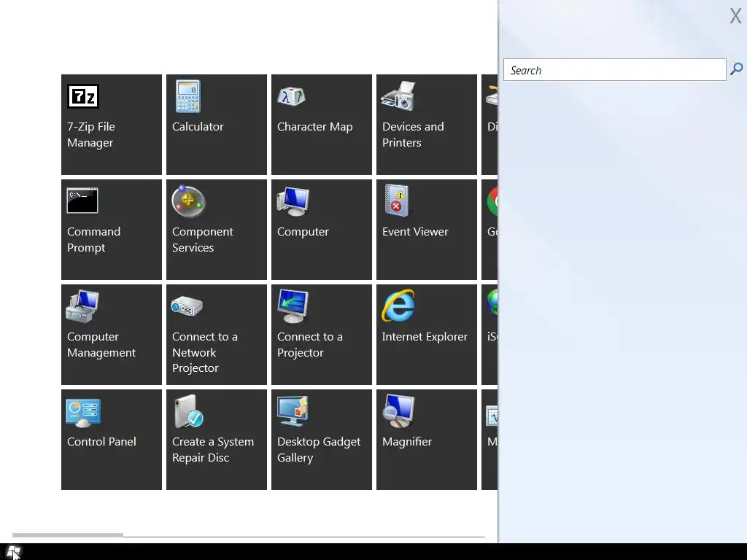This screenshot has height=560, width=747.
Task: Open the 7-Zip File Manager icon
Action: coord(83,97)
